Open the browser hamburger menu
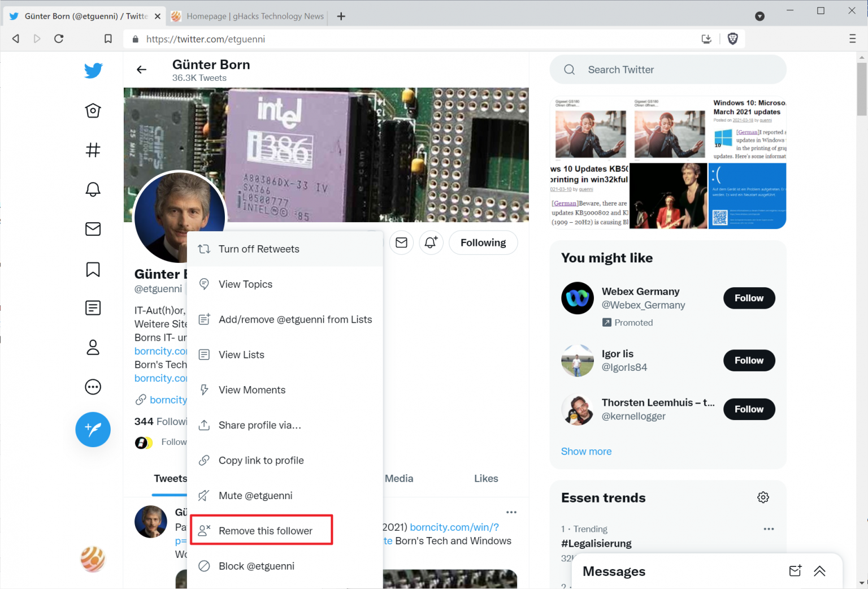868x589 pixels. tap(853, 38)
